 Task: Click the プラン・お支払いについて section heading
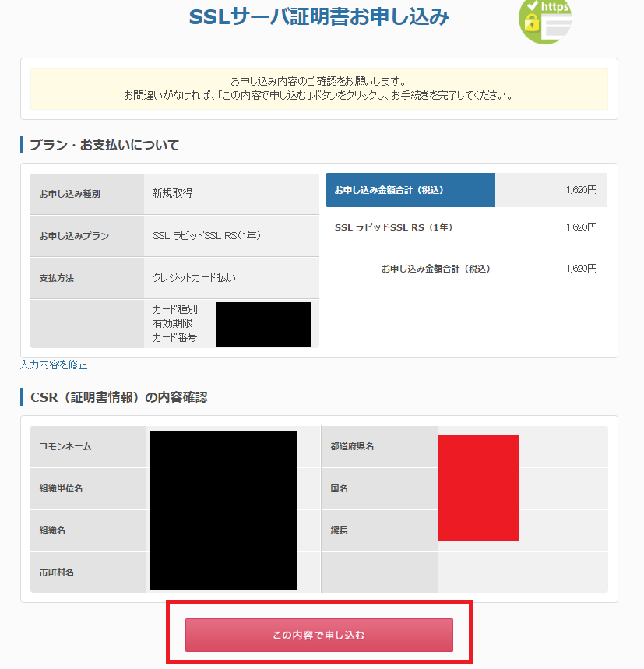104,145
